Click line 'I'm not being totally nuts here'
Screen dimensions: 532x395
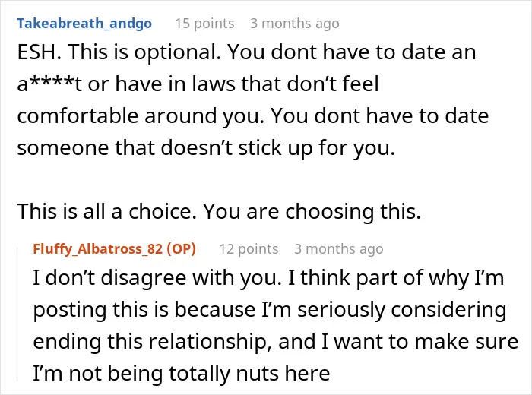(x=181, y=373)
